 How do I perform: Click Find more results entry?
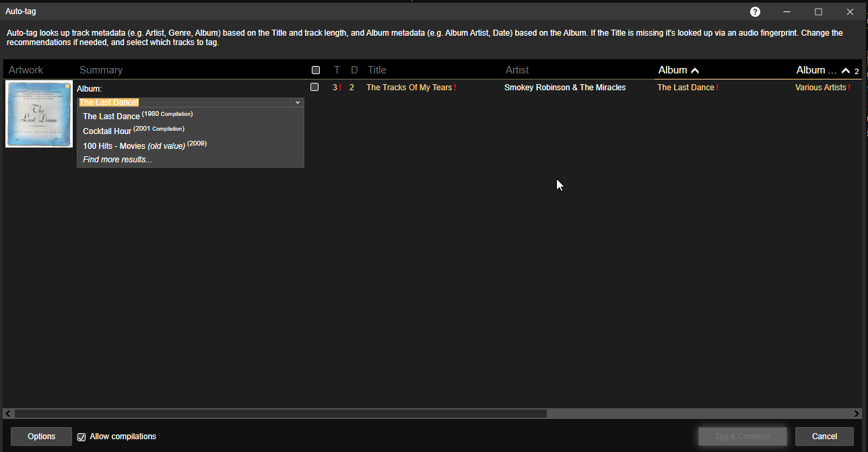(117, 160)
